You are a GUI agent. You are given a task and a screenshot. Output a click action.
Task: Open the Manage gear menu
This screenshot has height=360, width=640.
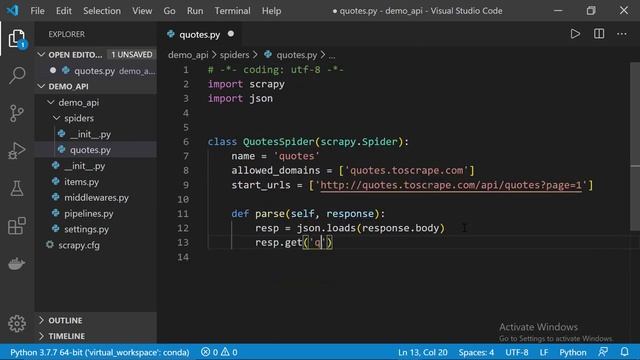17,323
